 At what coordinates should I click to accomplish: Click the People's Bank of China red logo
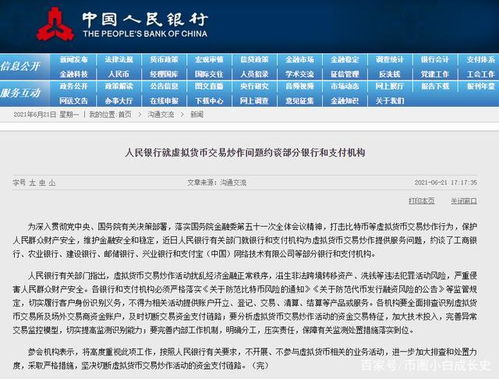click(x=55, y=24)
